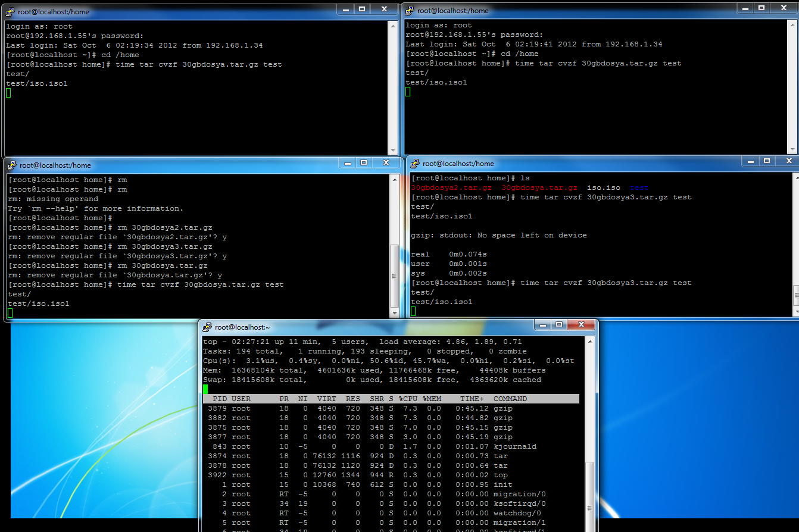Maximize the top process monitor window
This screenshot has height=532, width=799.
click(x=558, y=324)
